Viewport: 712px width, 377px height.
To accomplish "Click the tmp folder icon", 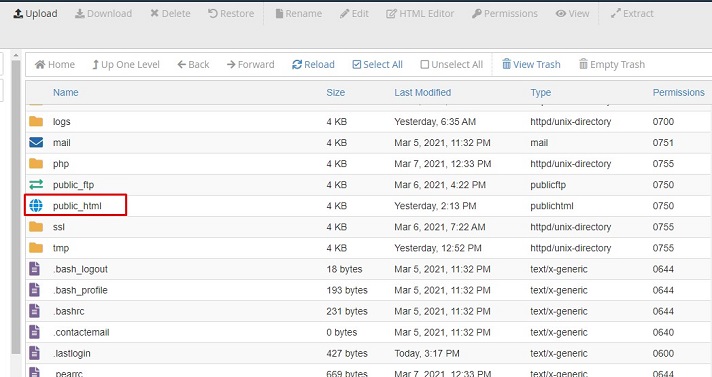I will [x=36, y=248].
